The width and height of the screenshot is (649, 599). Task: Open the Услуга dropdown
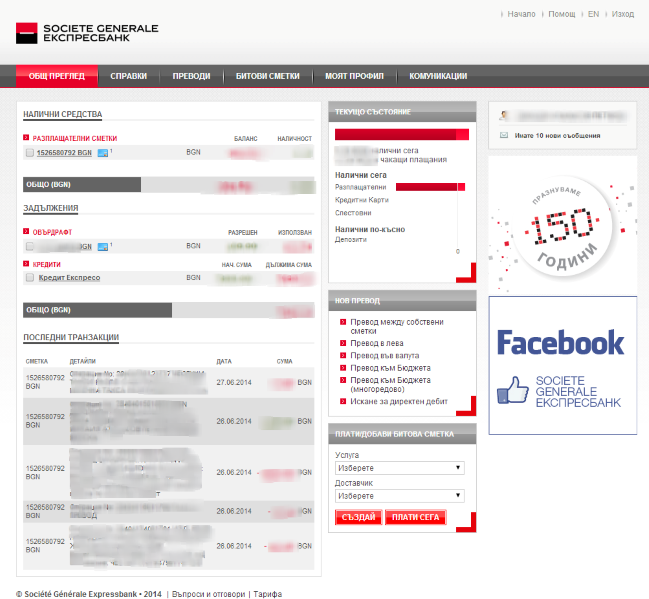tap(400, 468)
